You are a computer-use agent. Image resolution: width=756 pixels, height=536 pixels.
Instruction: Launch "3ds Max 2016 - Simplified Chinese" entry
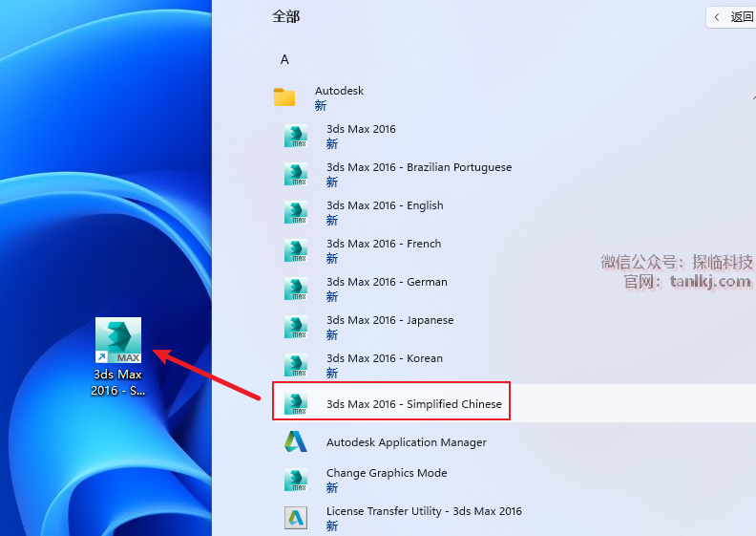click(x=414, y=404)
